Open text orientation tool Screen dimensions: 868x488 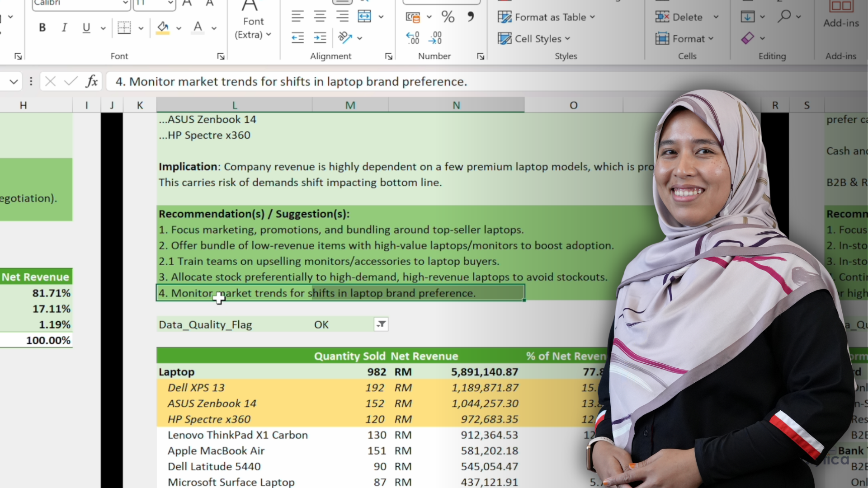point(345,38)
